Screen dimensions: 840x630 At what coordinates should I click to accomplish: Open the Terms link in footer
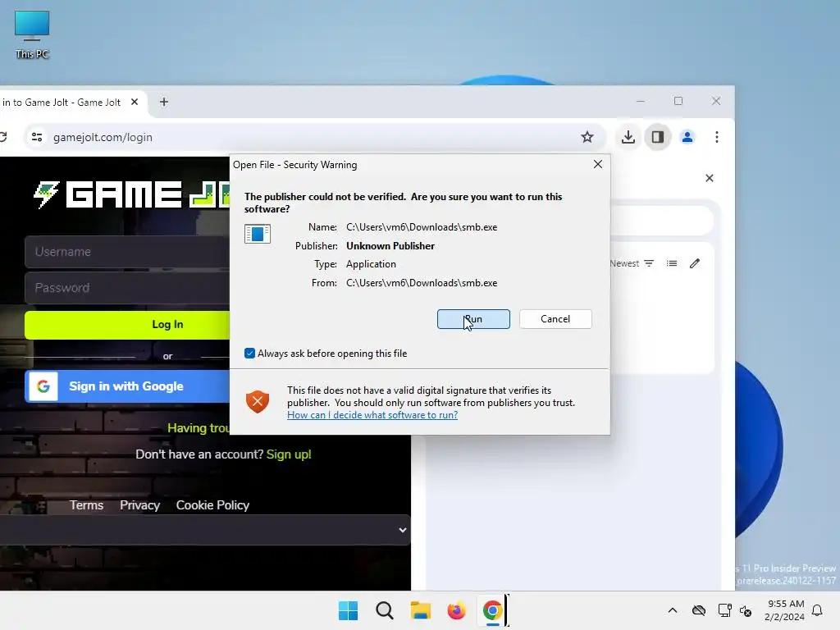[86, 505]
